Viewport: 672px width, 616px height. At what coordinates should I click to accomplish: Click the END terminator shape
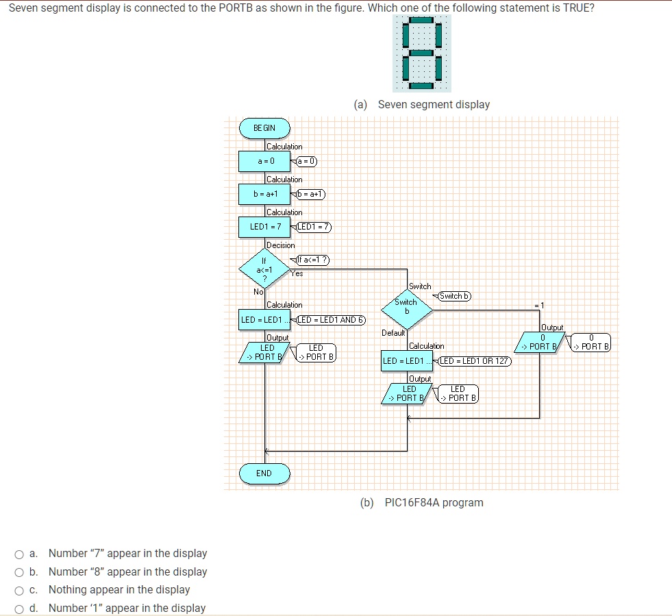pyautogui.click(x=264, y=473)
